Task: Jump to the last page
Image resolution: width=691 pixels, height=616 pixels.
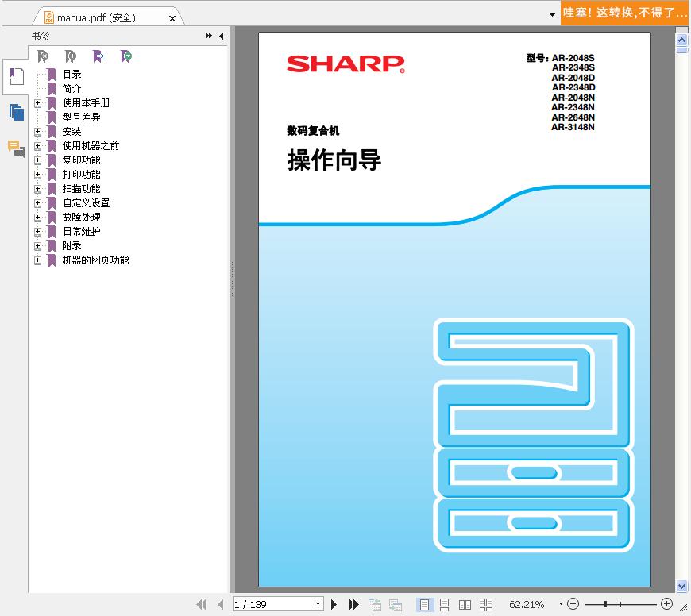Action: point(353,605)
